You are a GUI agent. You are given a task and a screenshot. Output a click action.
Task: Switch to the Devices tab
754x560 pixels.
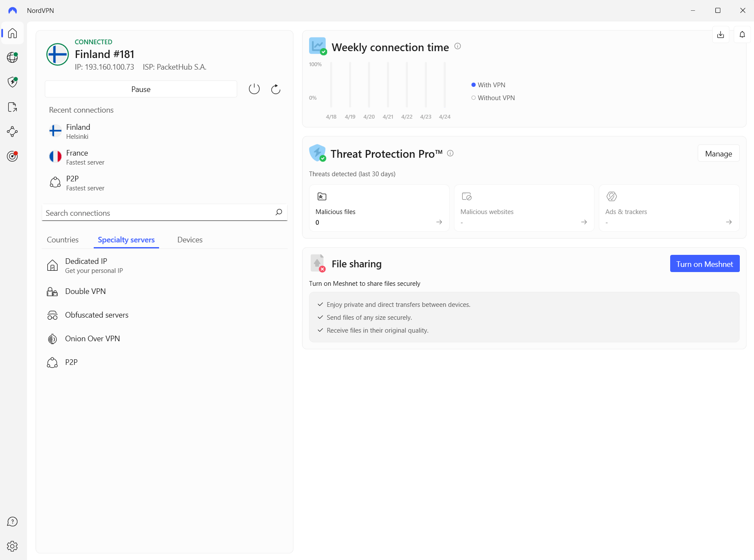pos(190,240)
